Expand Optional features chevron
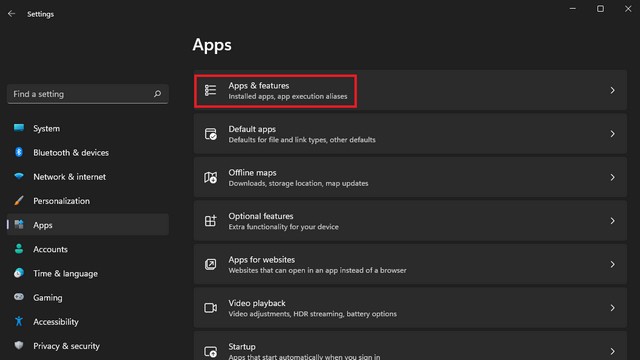The height and width of the screenshot is (360, 640). tap(613, 221)
